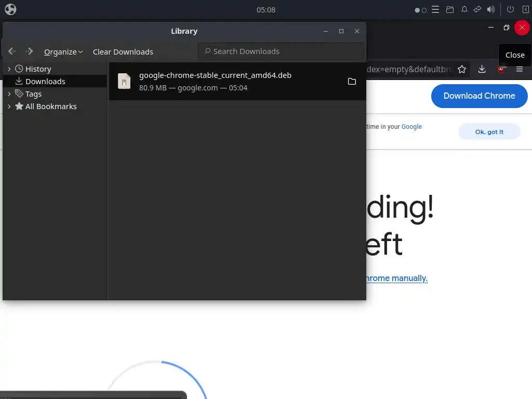The height and width of the screenshot is (399, 532).
Task: Expand the Tags tree node
Action: click(9, 94)
